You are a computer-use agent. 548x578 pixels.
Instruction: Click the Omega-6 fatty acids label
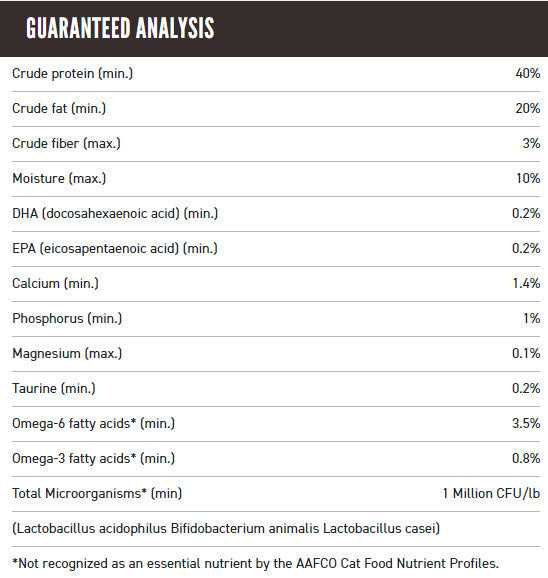pyautogui.click(x=94, y=424)
